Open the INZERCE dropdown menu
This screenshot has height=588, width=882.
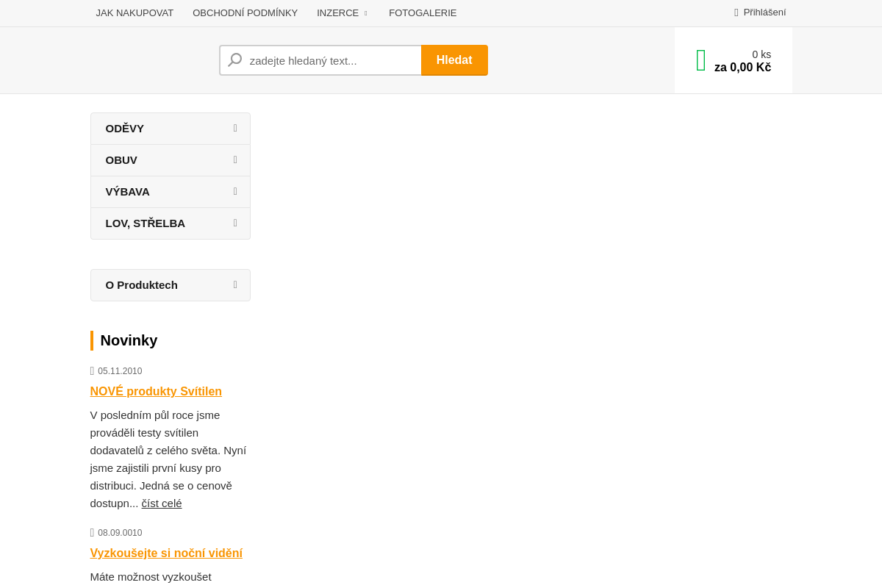click(342, 13)
